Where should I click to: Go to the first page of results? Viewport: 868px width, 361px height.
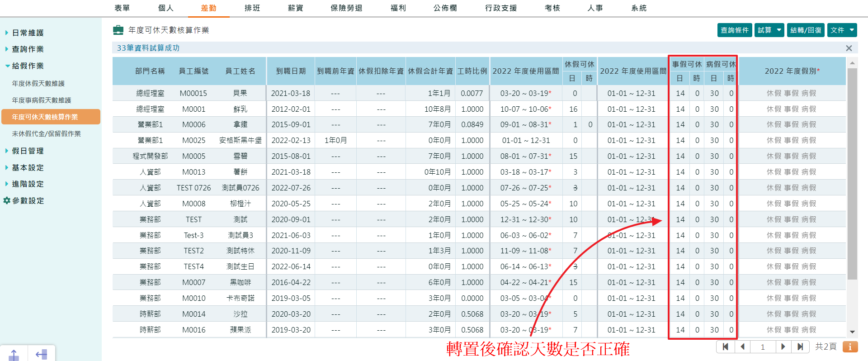pyautogui.click(x=725, y=347)
